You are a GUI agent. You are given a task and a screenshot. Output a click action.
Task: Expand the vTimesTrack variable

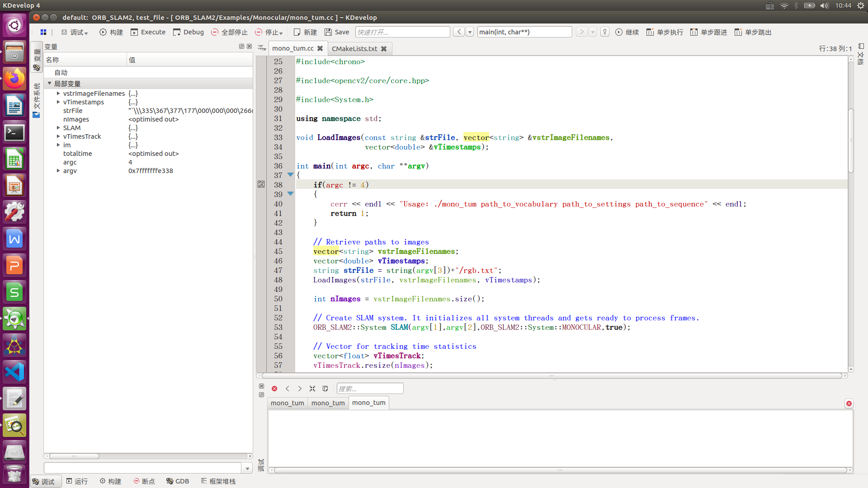pyautogui.click(x=58, y=136)
